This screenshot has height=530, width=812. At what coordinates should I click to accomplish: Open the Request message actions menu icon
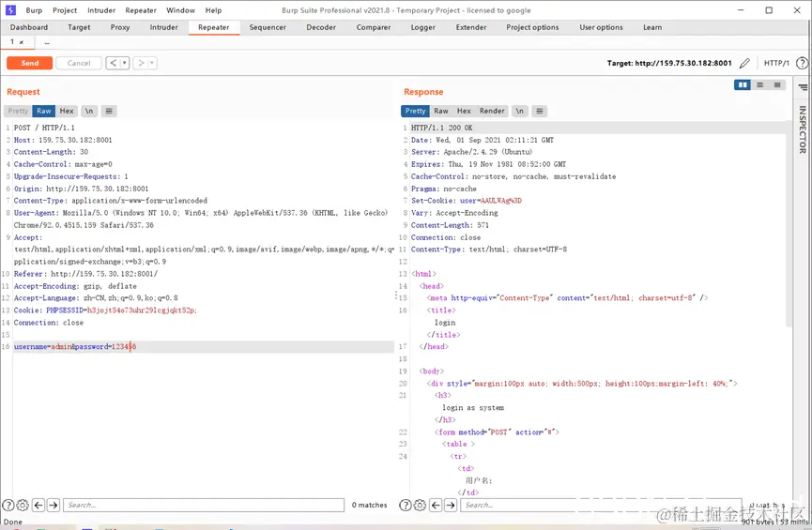click(109, 111)
